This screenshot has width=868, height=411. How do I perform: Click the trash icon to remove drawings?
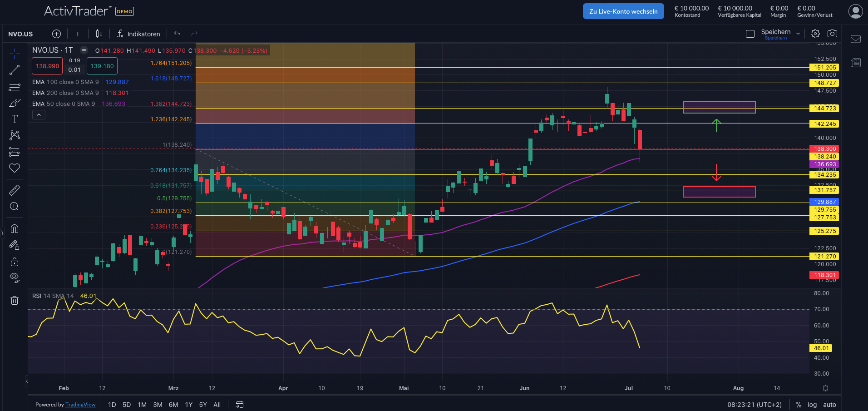(15, 300)
